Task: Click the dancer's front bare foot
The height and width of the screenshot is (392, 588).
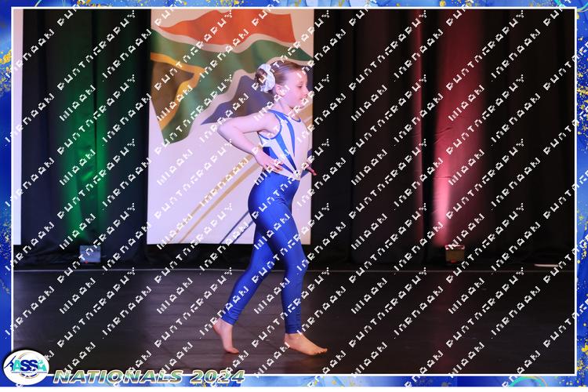Action: (x=306, y=343)
